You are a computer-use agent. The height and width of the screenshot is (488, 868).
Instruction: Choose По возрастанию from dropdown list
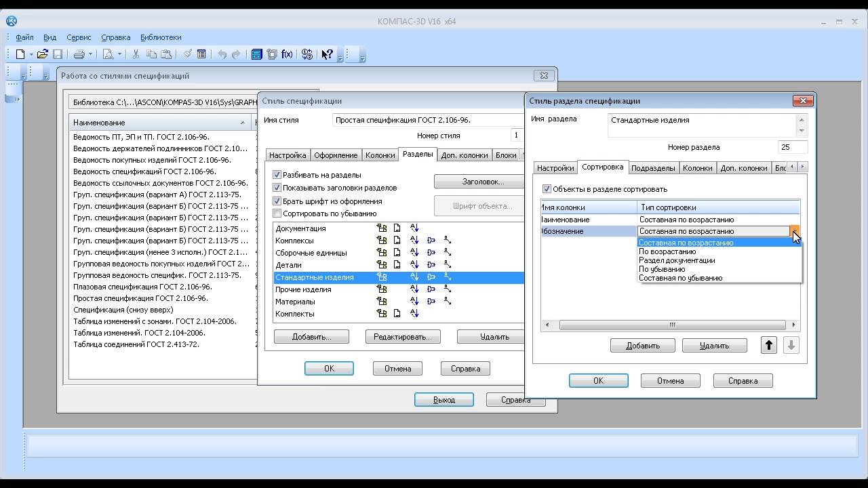[719, 251]
